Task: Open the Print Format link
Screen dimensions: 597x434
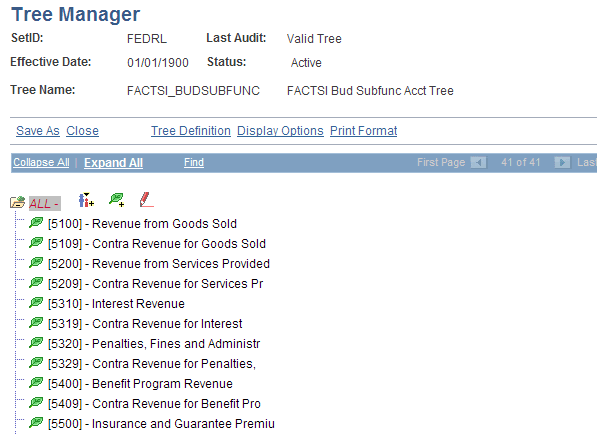Action: coord(364,131)
